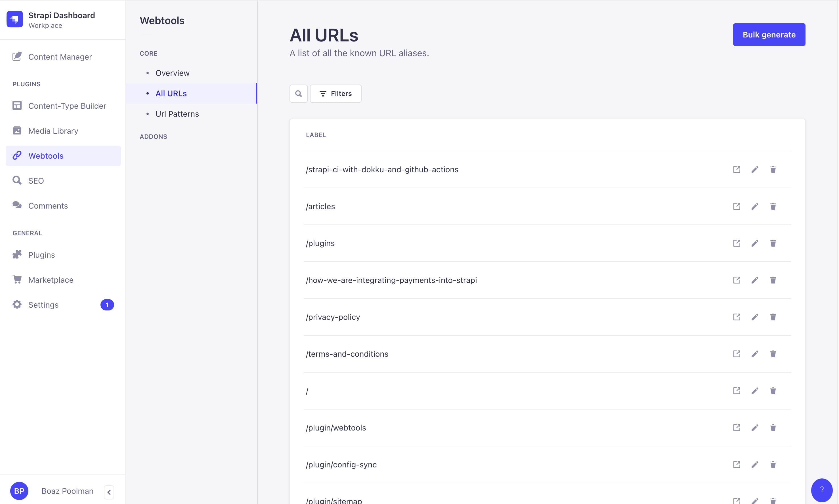
Task: Click the /plugins row label
Action: tap(320, 243)
